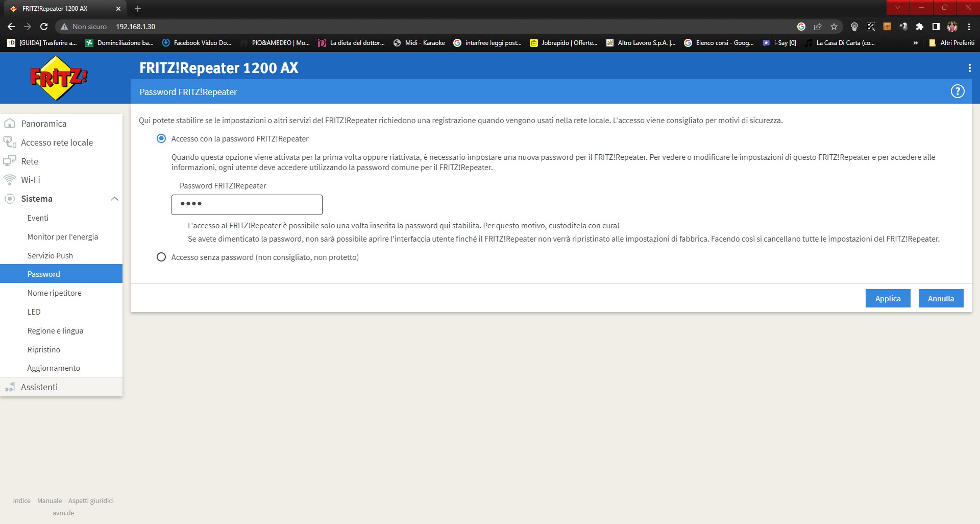Close the FRITZ!Repeater 1200 AX tab
Viewport: 980px width, 524px height.
coord(118,9)
